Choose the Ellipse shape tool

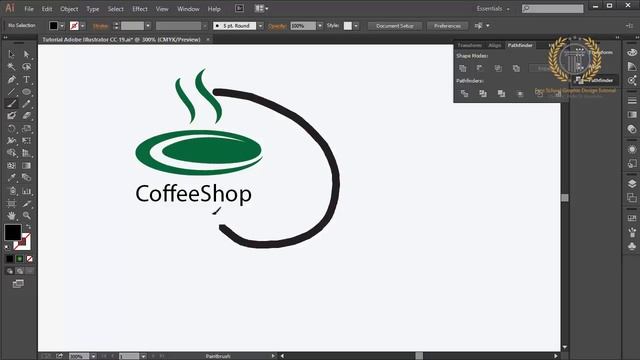[27, 92]
